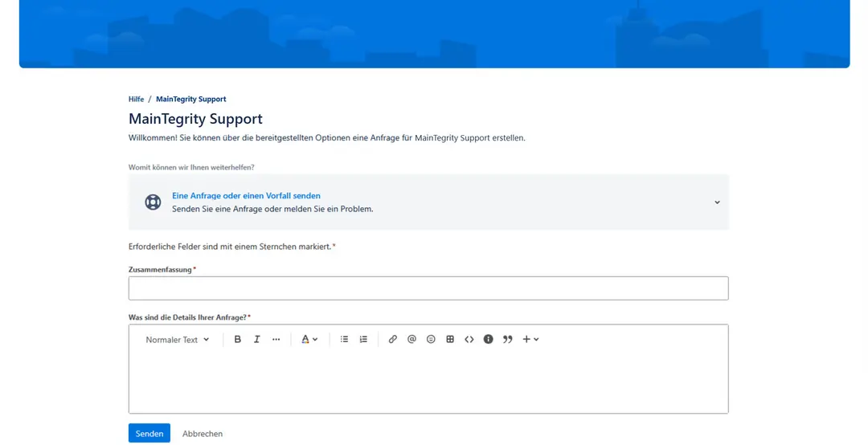Viewport: 868px width, 445px height.
Task: Cancel the request with Abbrechen
Action: pyautogui.click(x=203, y=434)
